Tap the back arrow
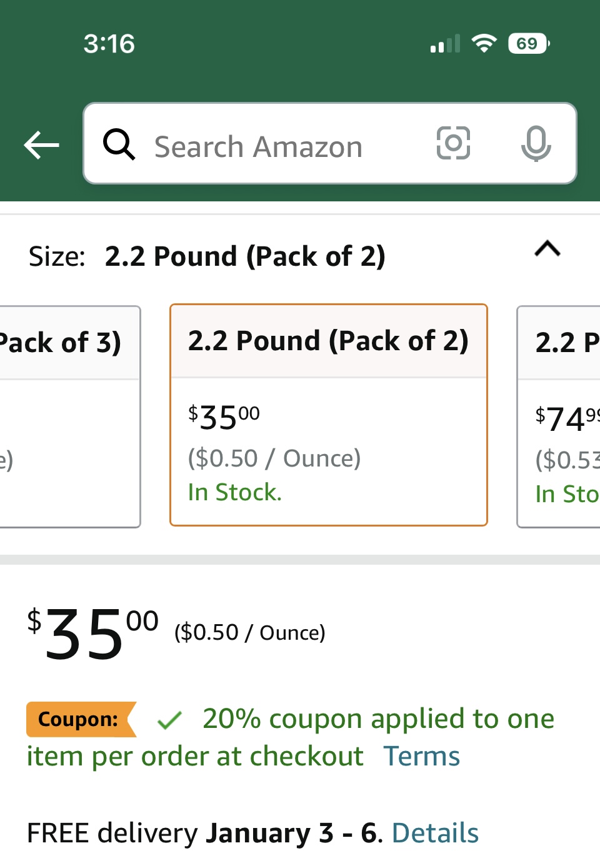This screenshot has height=868, width=600. [x=41, y=145]
